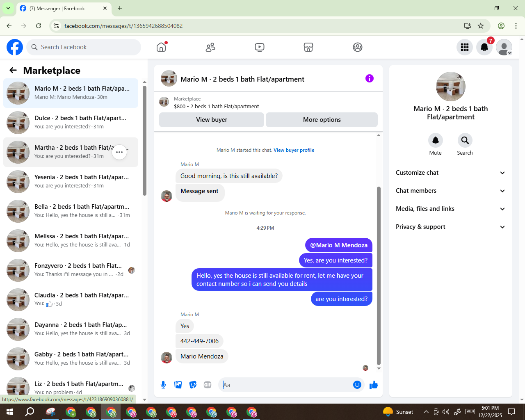Open Gabby conversation in list

(x=71, y=359)
